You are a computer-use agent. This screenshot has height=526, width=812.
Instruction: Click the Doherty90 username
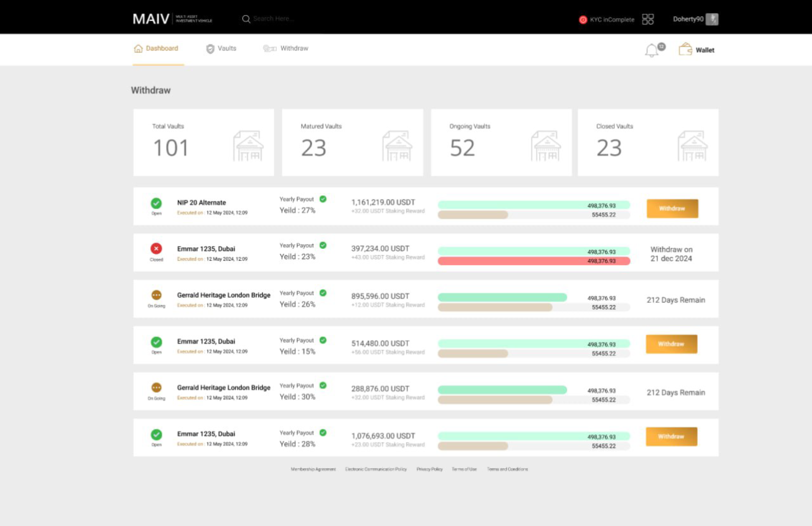tap(688, 19)
